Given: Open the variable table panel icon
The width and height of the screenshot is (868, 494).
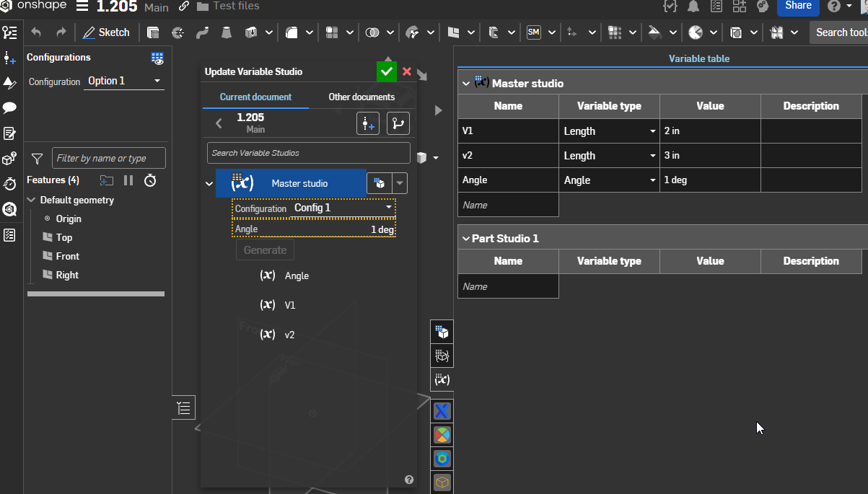Looking at the screenshot, I should (x=442, y=379).
